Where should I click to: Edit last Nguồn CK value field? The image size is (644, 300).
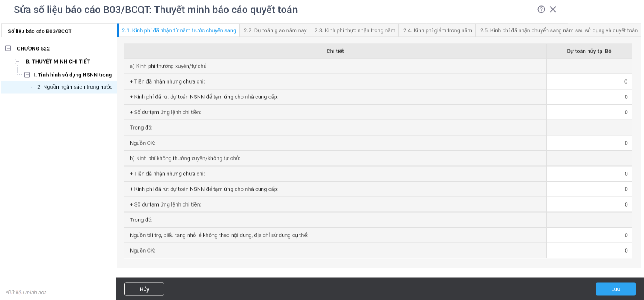(589, 251)
